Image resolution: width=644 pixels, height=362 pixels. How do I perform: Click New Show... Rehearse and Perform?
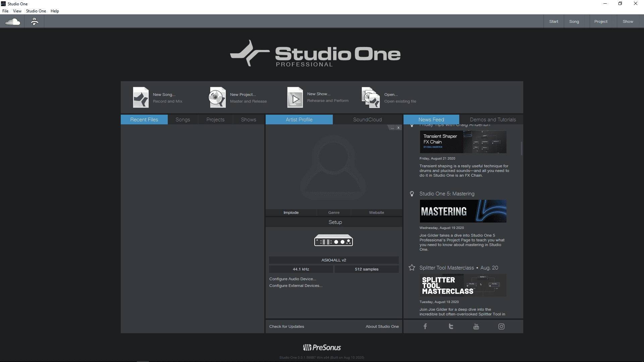point(328,97)
